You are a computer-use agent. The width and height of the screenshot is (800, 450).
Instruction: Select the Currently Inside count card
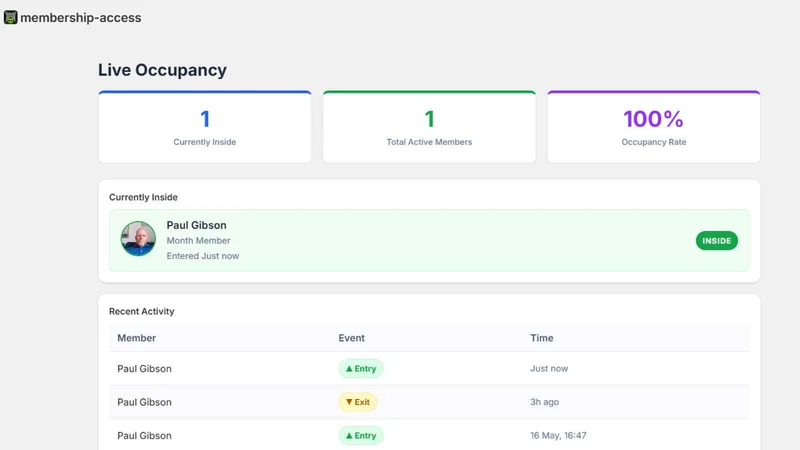pos(205,127)
